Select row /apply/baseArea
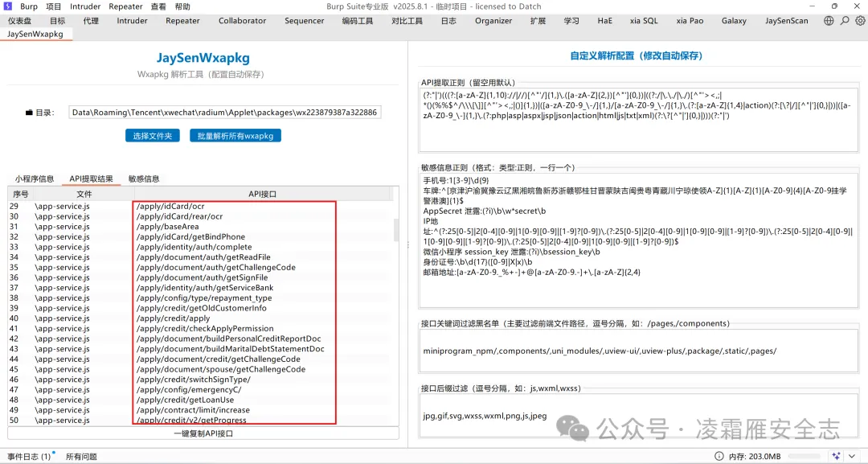 coord(200,227)
